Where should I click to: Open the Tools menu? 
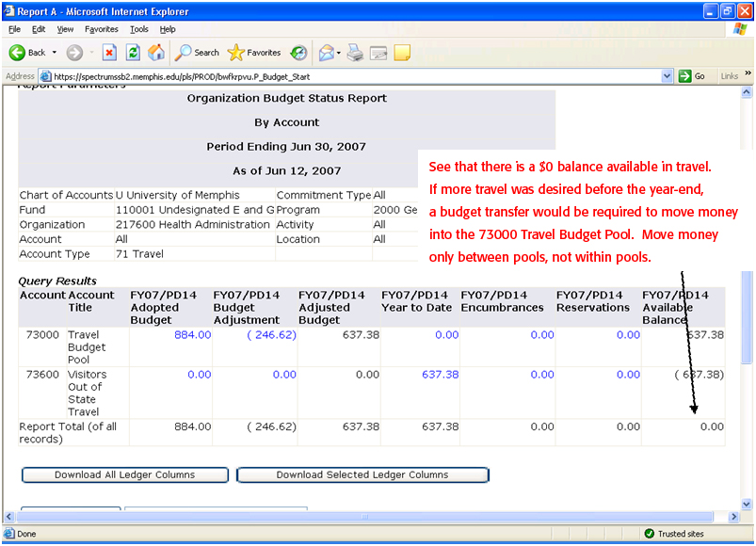(x=139, y=29)
